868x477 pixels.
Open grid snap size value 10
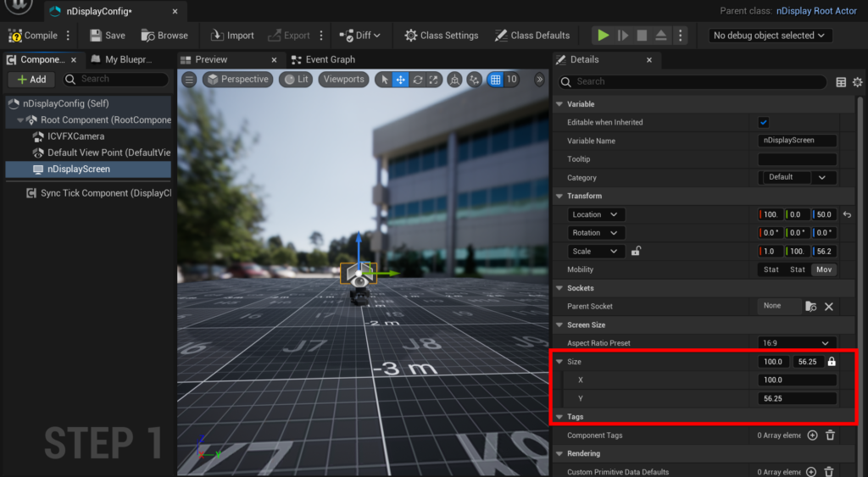pyautogui.click(x=511, y=80)
